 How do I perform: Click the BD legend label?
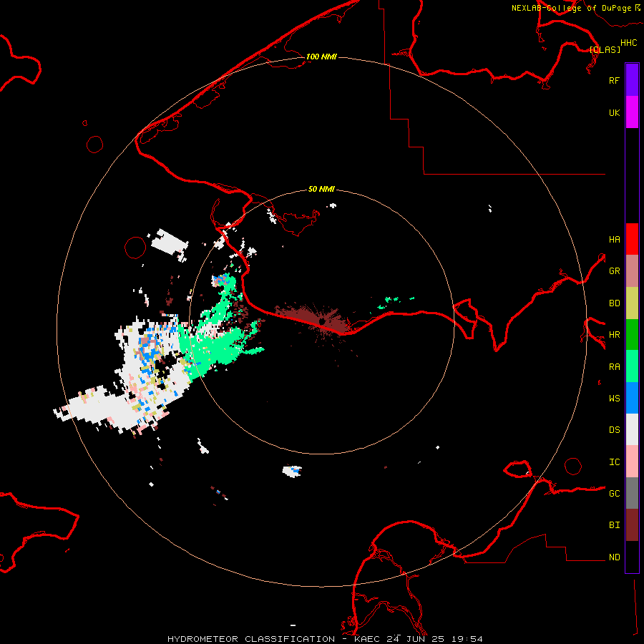614,303
